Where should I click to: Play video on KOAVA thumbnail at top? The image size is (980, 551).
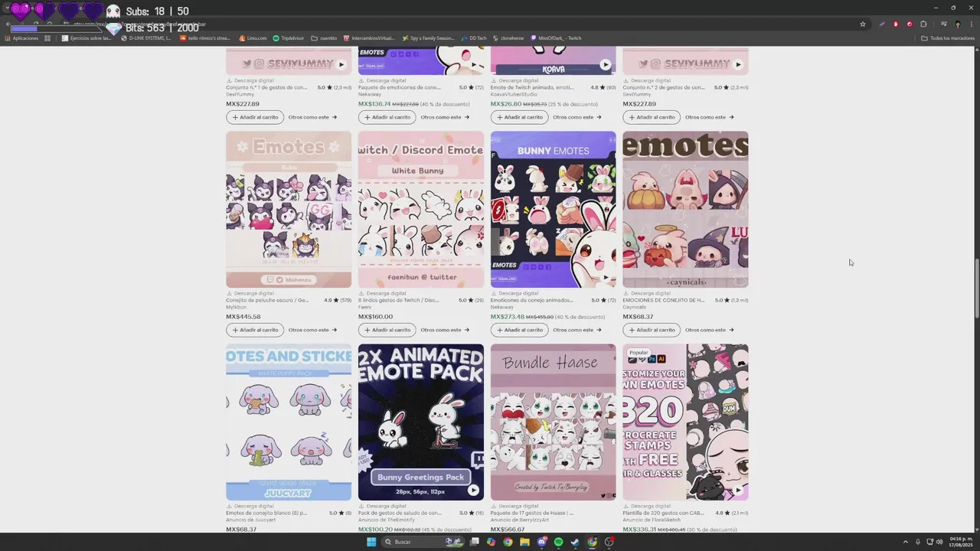click(x=606, y=65)
